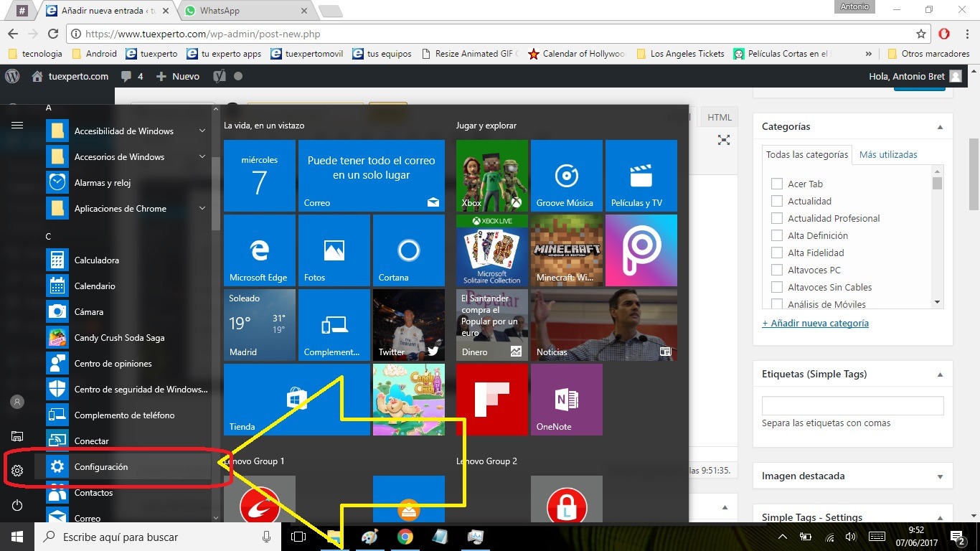980x551 pixels.
Task: Open Chrome from the taskbar
Action: click(405, 537)
